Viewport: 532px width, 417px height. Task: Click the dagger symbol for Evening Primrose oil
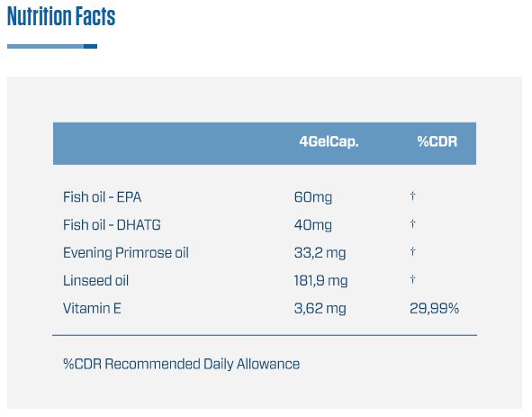pyautogui.click(x=412, y=251)
